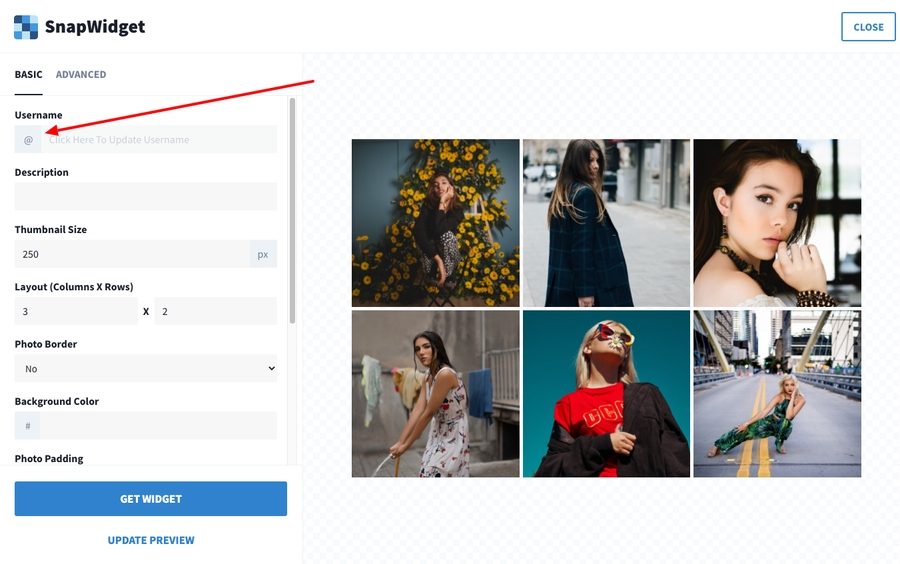The height and width of the screenshot is (564, 900).
Task: Click the Background Color hex field
Action: [158, 426]
